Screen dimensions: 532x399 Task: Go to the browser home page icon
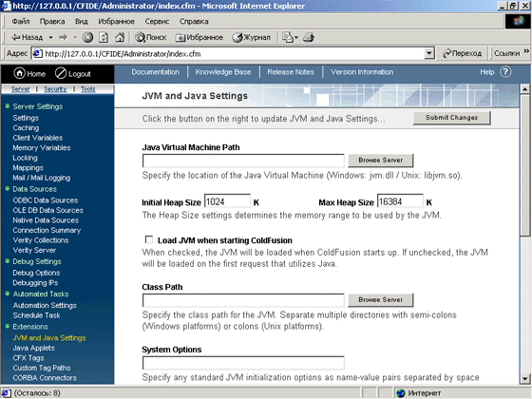(x=120, y=37)
